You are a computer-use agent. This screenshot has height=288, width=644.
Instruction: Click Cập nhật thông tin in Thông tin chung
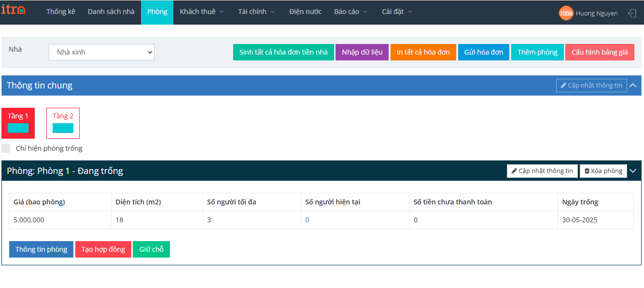[x=591, y=86]
